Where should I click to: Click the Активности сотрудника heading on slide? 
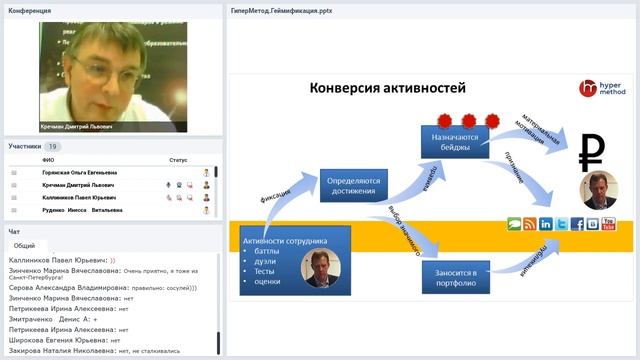[x=285, y=241]
